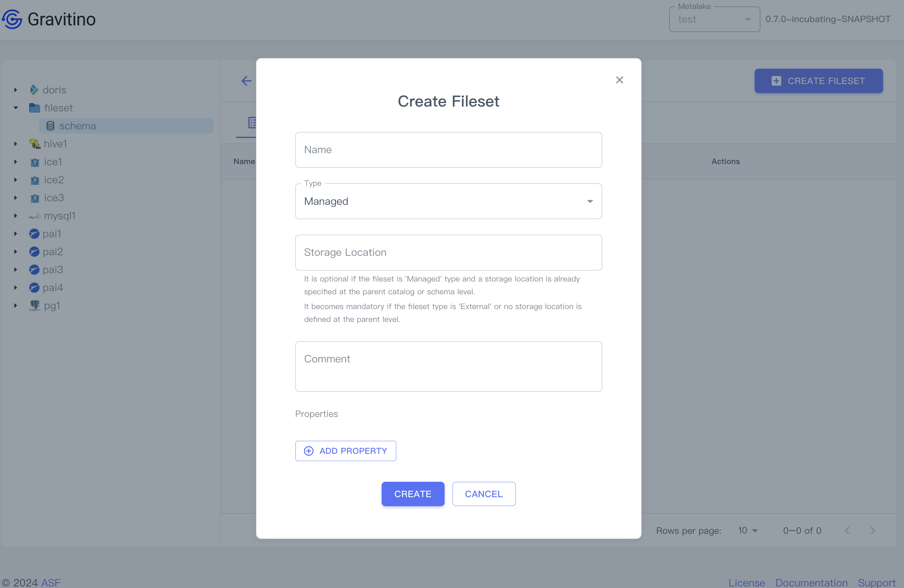Open rows per page dropdown

[748, 530]
